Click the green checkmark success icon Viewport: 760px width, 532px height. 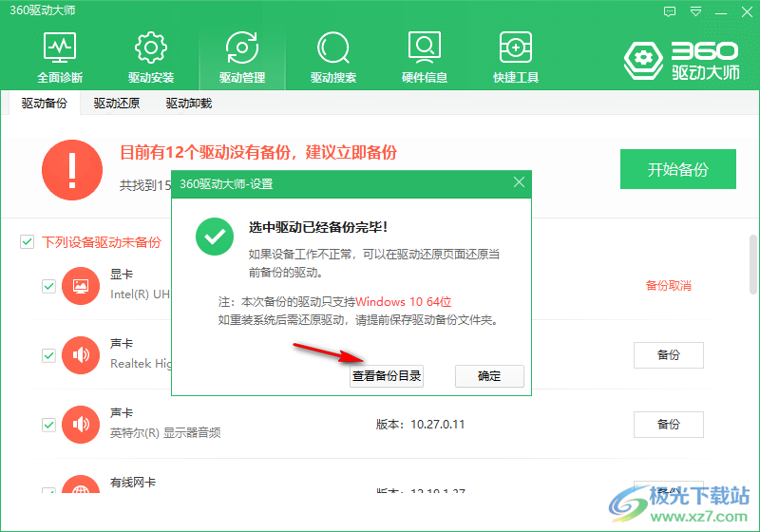pos(215,237)
